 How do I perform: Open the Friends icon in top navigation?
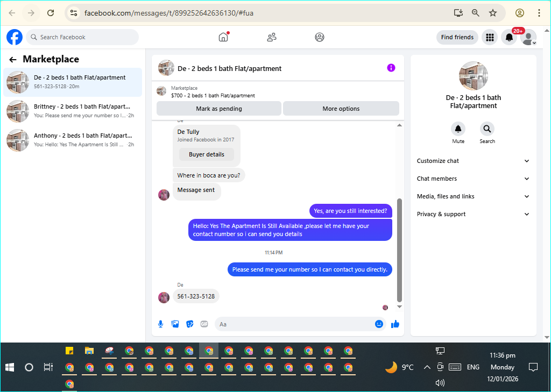tap(272, 37)
